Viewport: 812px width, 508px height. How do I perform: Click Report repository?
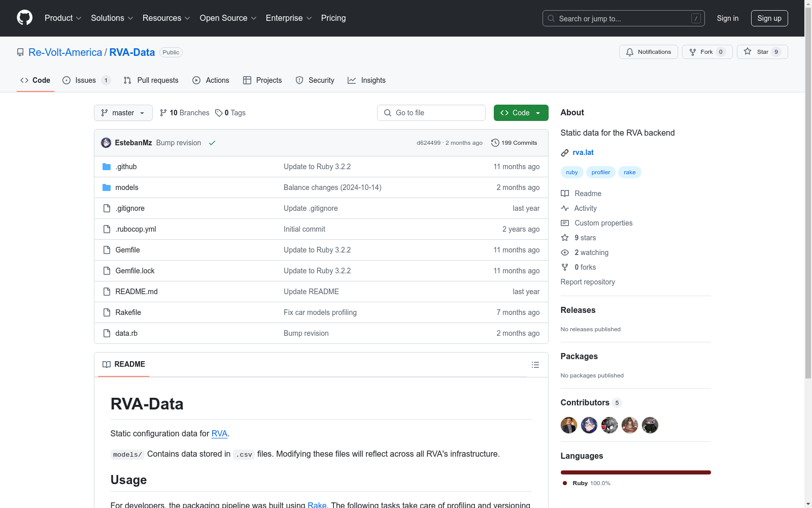pos(588,282)
